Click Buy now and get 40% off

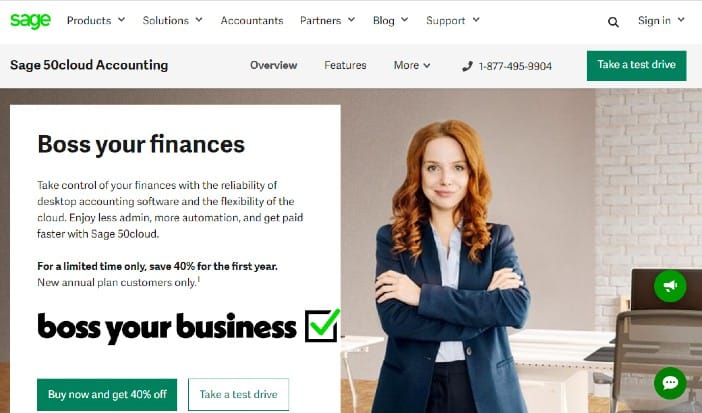[x=107, y=394]
